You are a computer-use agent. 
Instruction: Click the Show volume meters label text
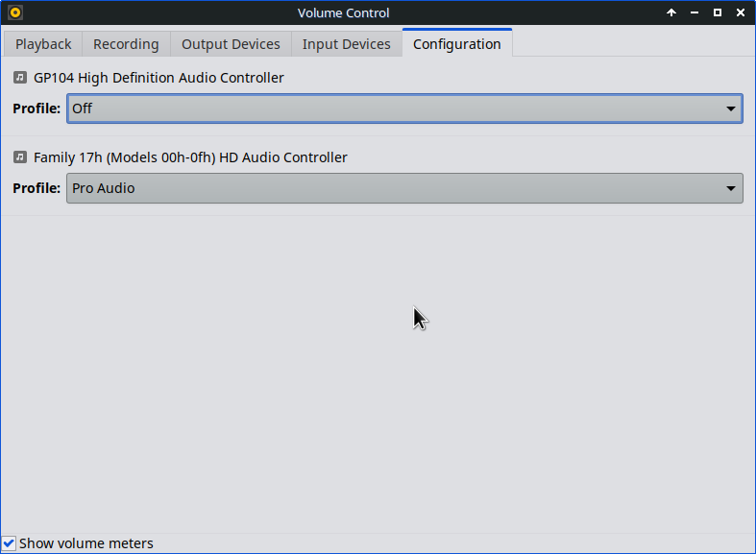pos(86,543)
